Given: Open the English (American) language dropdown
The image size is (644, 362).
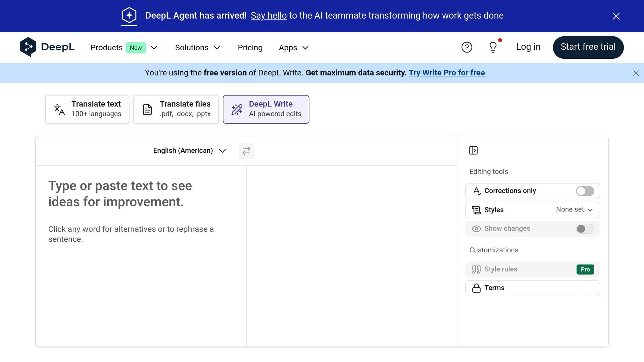Looking at the screenshot, I should click(x=189, y=151).
